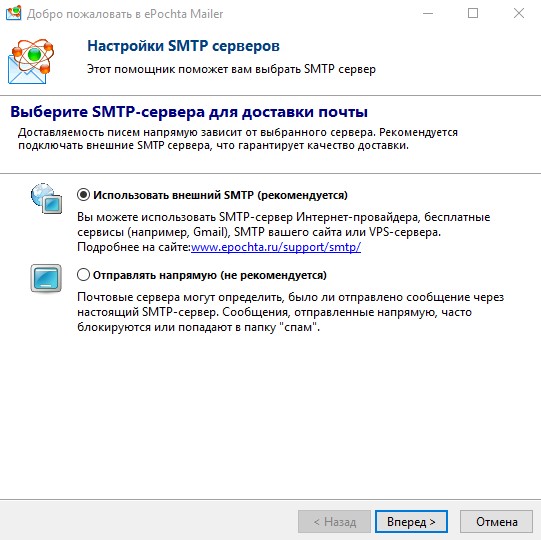The width and height of the screenshot is (541, 540).
Task: Minimize the ePochta Mailer wizard window
Action: (428, 13)
